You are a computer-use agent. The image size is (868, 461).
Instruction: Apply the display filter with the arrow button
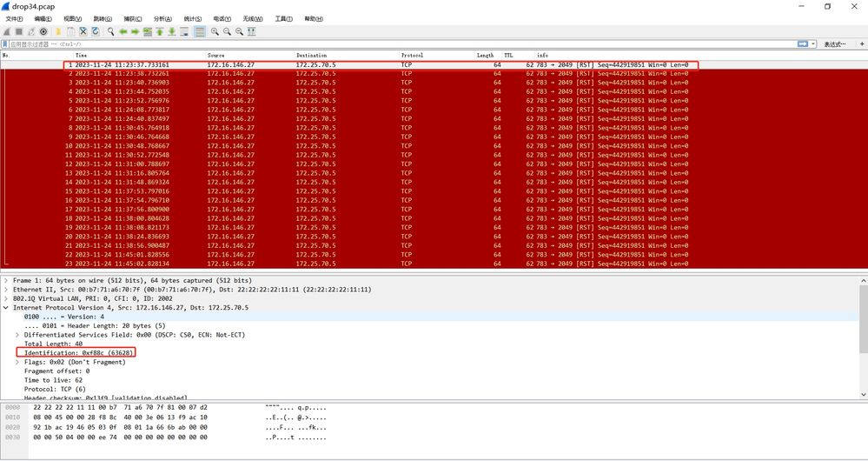coord(803,43)
